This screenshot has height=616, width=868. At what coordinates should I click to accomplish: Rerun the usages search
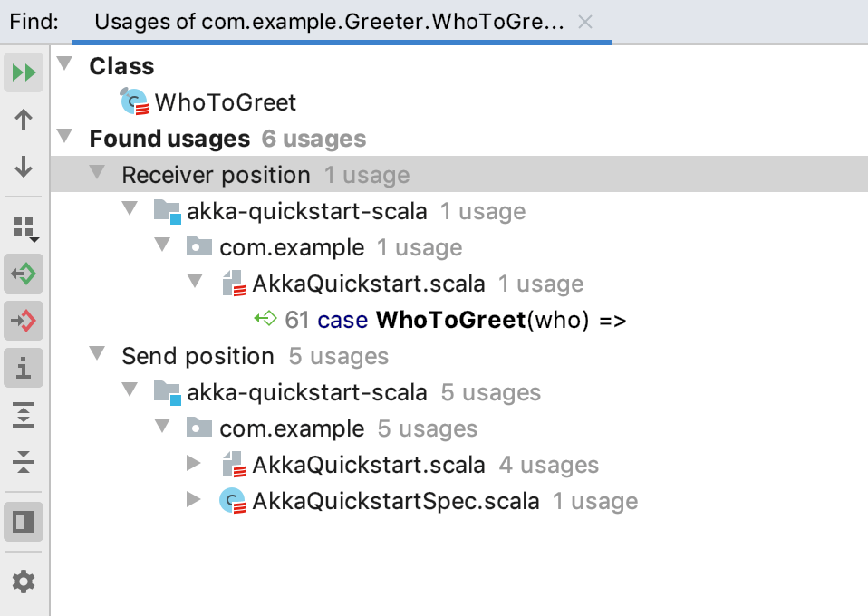pyautogui.click(x=22, y=72)
